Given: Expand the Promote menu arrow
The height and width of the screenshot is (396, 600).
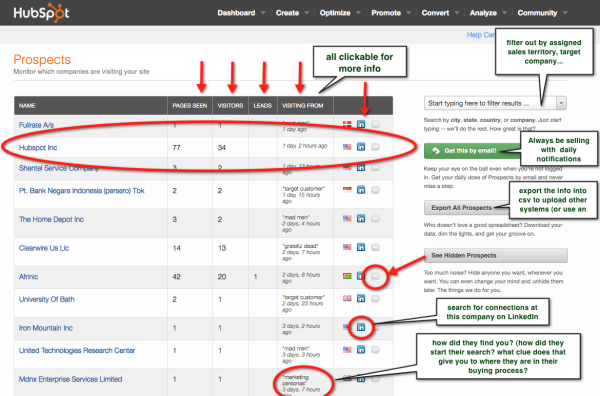Looking at the screenshot, I should tap(409, 13).
